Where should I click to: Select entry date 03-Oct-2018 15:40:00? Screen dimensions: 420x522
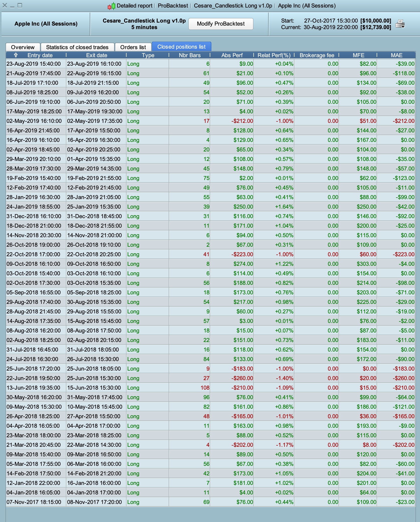pyautogui.click(x=33, y=274)
